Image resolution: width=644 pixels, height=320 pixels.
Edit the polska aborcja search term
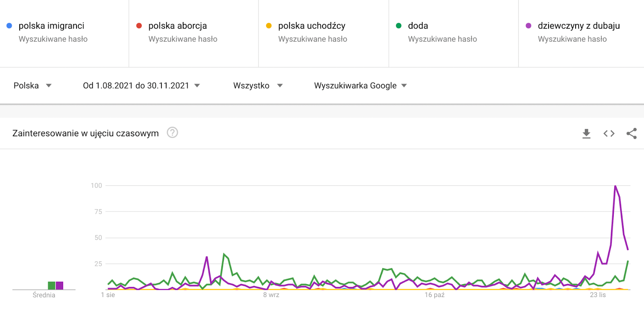pyautogui.click(x=178, y=26)
